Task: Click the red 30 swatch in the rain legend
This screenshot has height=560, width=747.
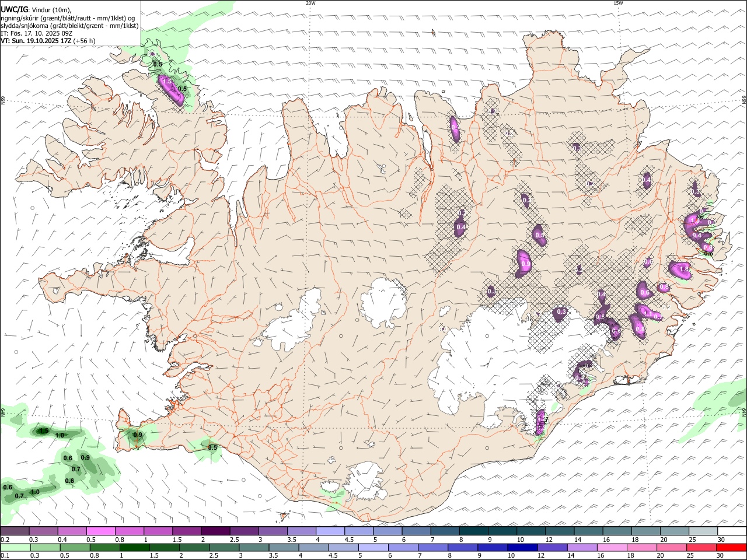Action: [731, 548]
